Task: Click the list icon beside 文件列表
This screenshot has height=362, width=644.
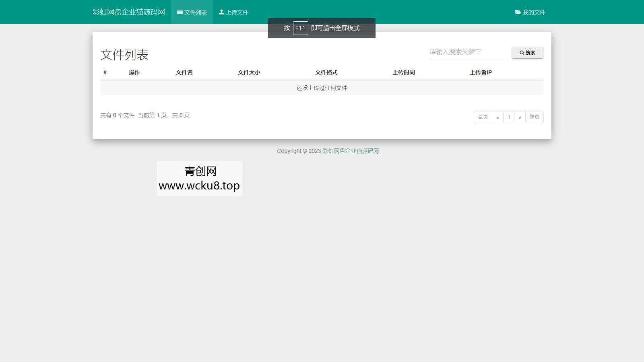Action: [180, 12]
